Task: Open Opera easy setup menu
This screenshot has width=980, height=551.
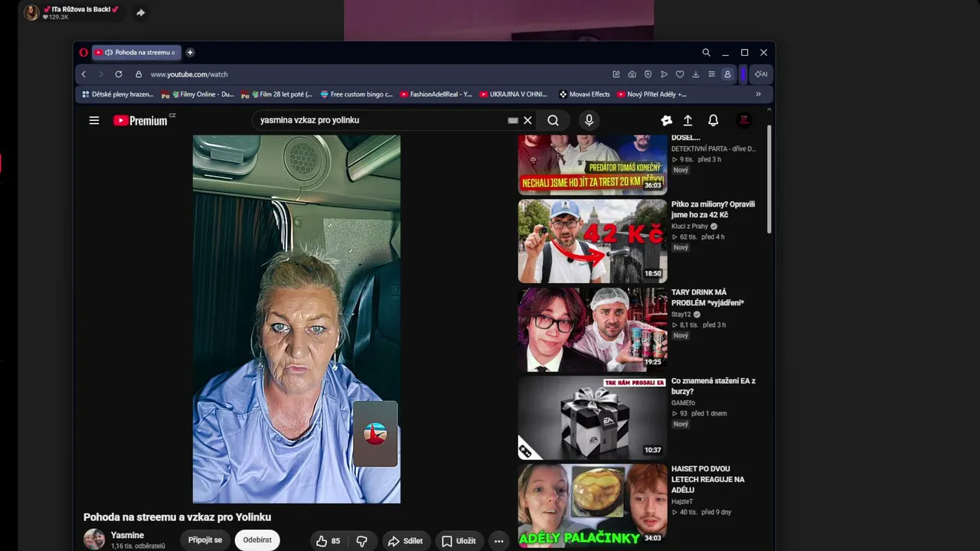Action: click(x=711, y=74)
